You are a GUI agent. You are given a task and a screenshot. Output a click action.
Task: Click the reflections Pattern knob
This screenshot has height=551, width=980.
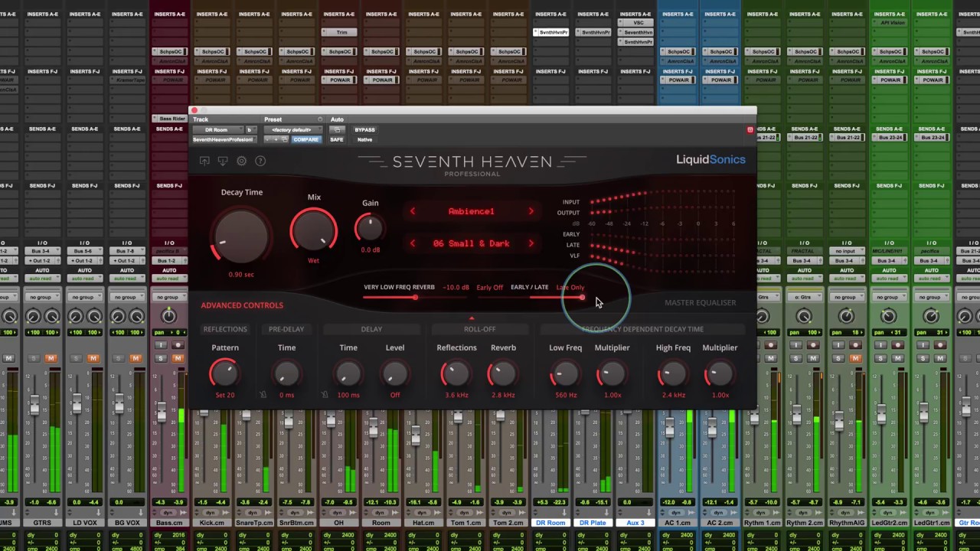pos(224,373)
